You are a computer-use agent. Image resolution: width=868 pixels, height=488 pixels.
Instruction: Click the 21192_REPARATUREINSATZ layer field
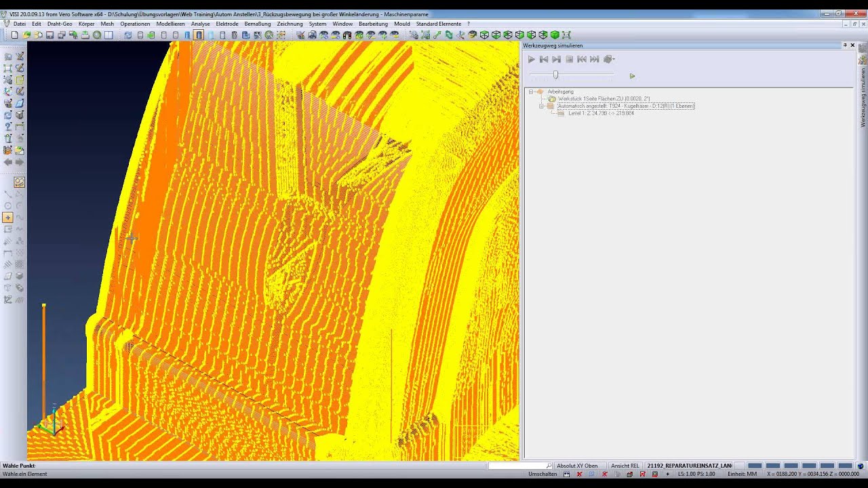(689, 466)
